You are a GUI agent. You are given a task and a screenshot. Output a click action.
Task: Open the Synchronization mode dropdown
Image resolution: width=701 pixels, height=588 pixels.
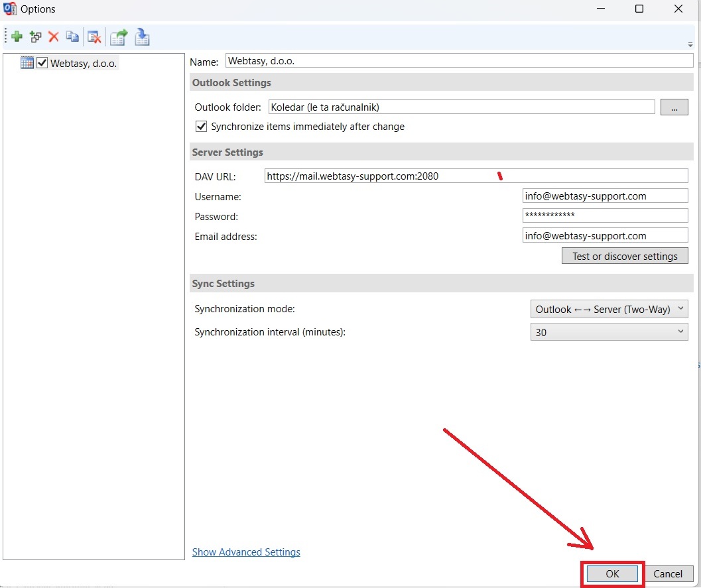609,310
